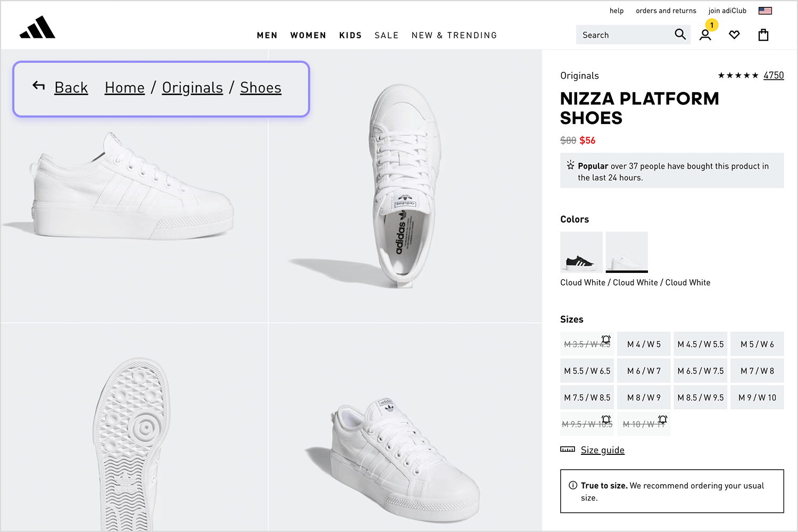Open the KIDS menu
The image size is (798, 532).
(x=351, y=35)
